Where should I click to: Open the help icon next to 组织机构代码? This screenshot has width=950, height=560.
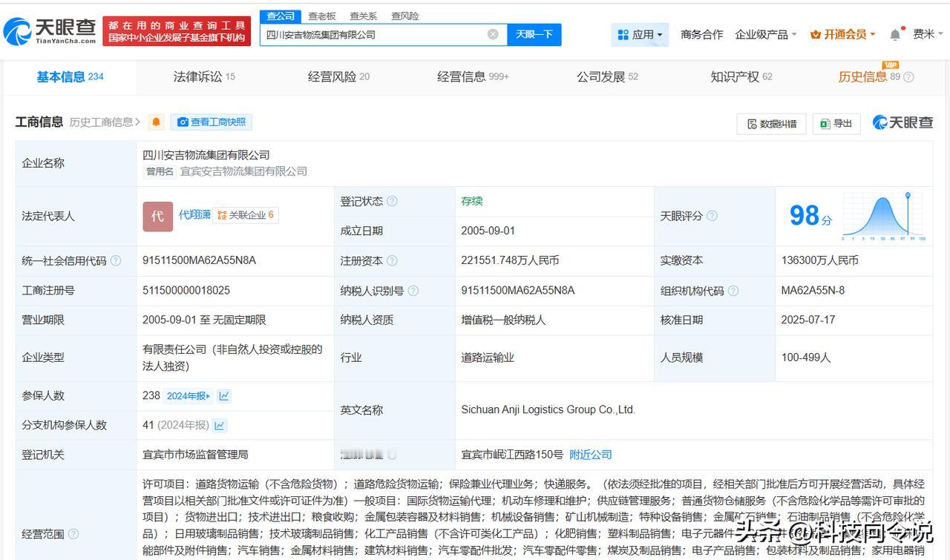733,291
